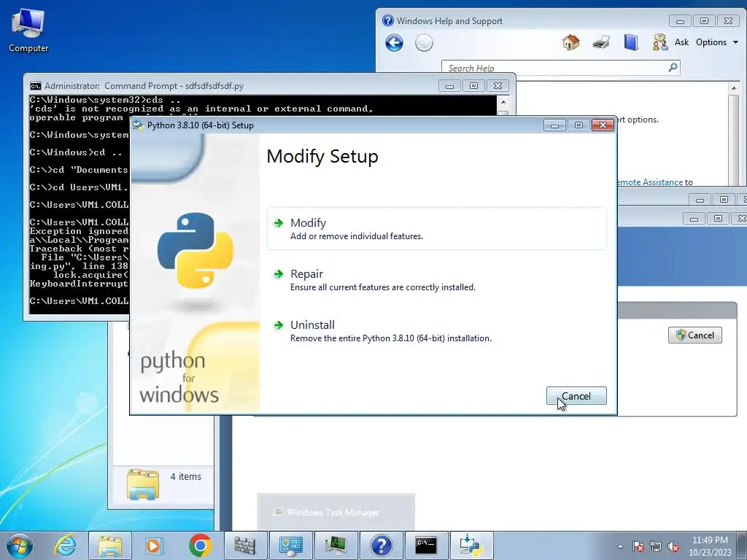This screenshot has height=560, width=747.
Task: Open the Ask menu in Help and Support
Action: [681, 42]
